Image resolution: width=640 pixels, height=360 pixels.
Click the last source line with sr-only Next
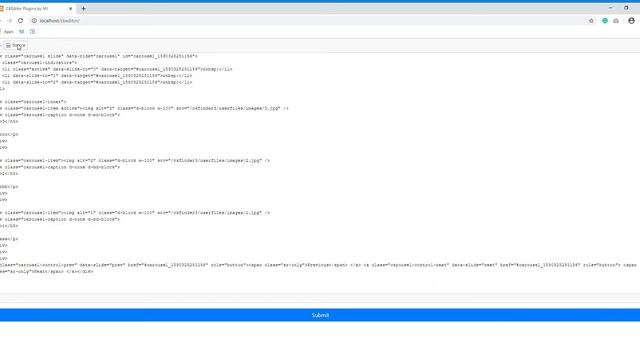47,271
